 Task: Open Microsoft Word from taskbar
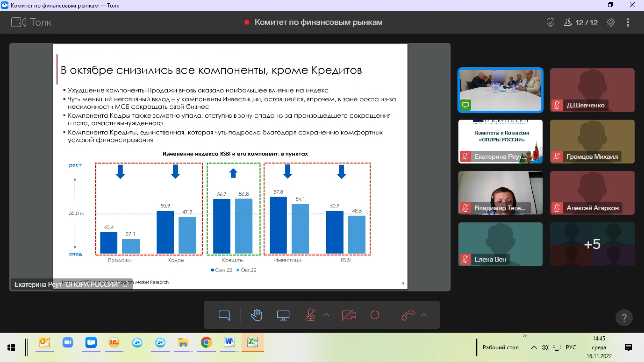(229, 342)
